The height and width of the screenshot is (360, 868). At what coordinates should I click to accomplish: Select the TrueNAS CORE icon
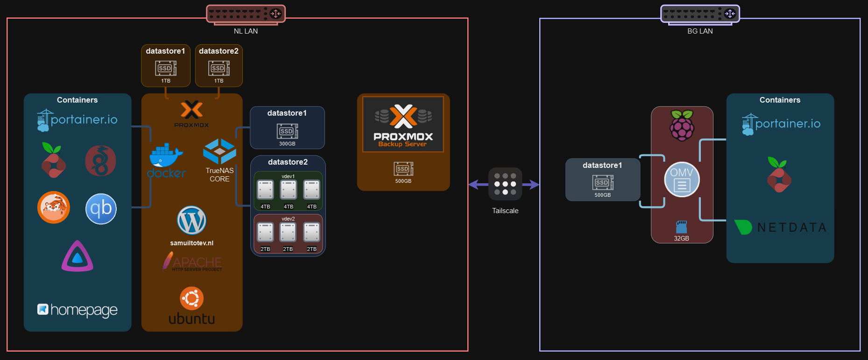219,151
